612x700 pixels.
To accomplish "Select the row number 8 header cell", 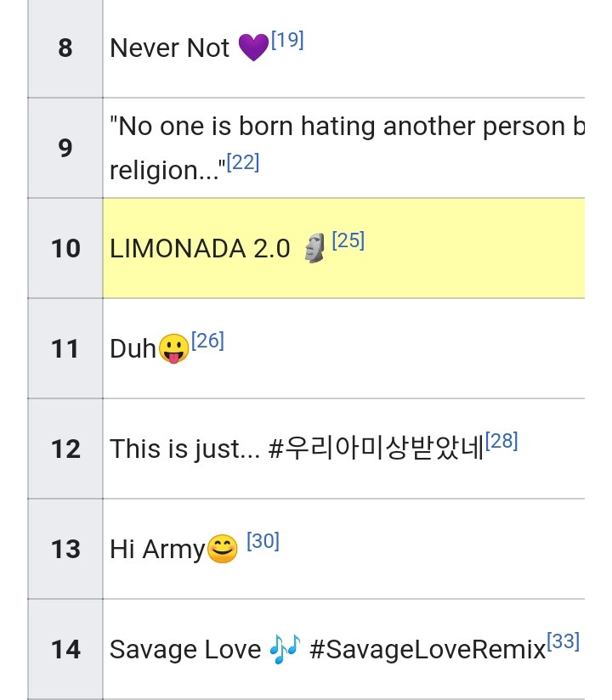I will point(65,48).
